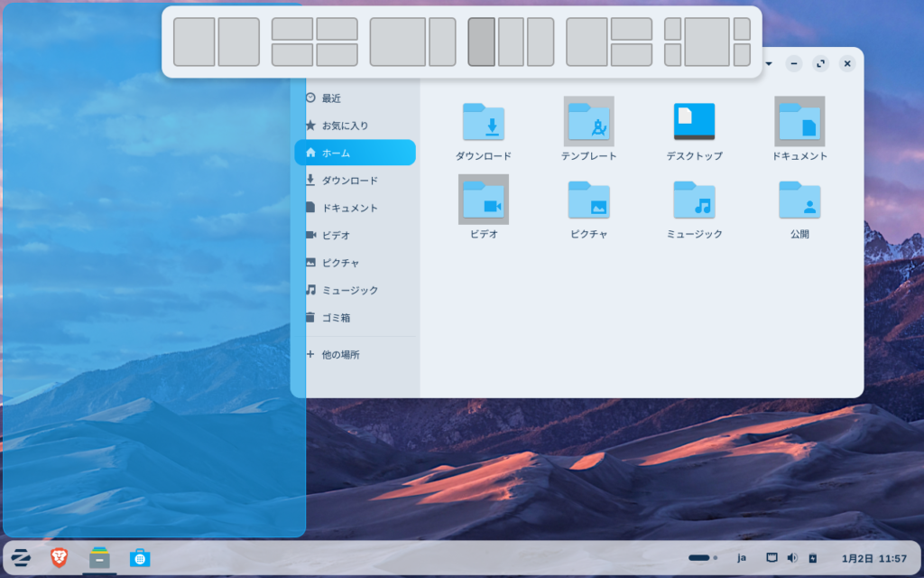Select お気に入り in the sidebar

(x=345, y=126)
